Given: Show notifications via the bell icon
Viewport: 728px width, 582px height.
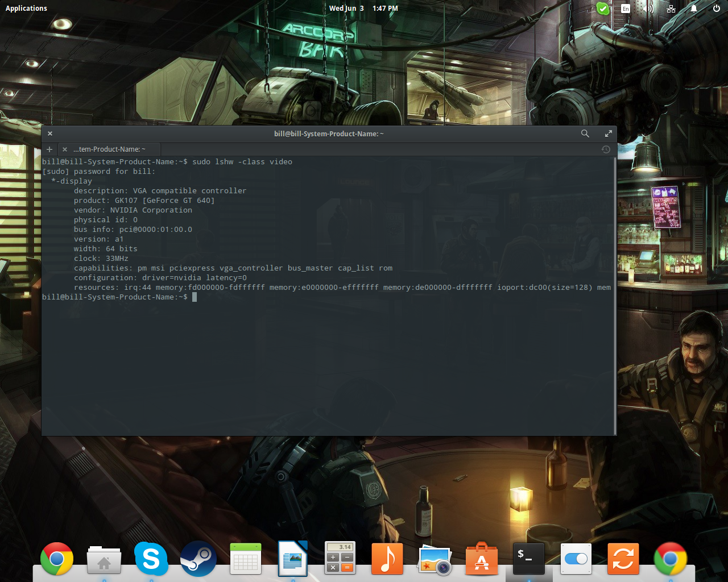Looking at the screenshot, I should (694, 9).
